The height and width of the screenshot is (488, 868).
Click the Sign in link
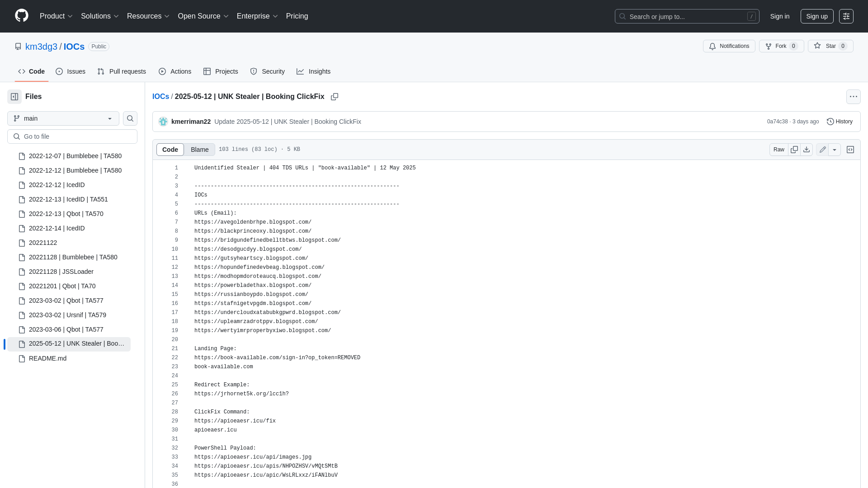pyautogui.click(x=780, y=16)
